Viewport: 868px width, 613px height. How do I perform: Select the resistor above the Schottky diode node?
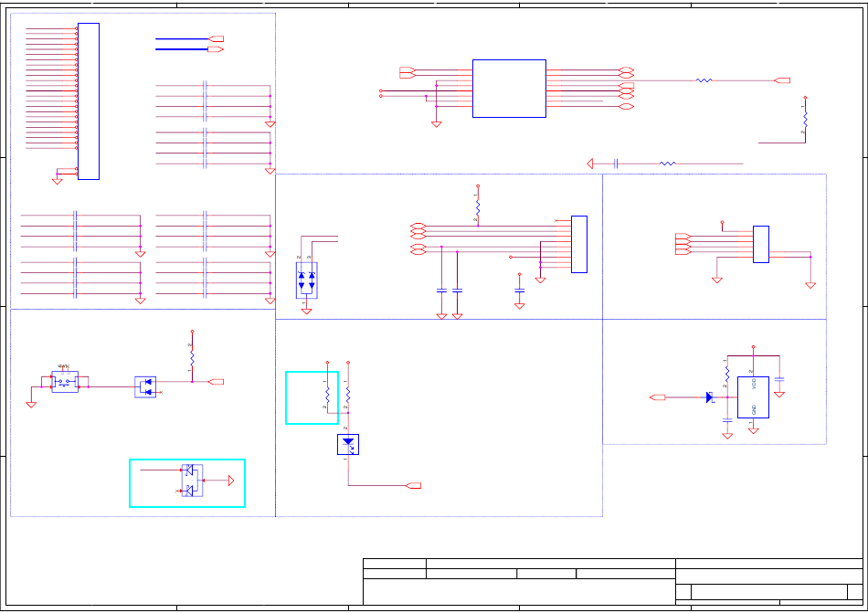(727, 374)
